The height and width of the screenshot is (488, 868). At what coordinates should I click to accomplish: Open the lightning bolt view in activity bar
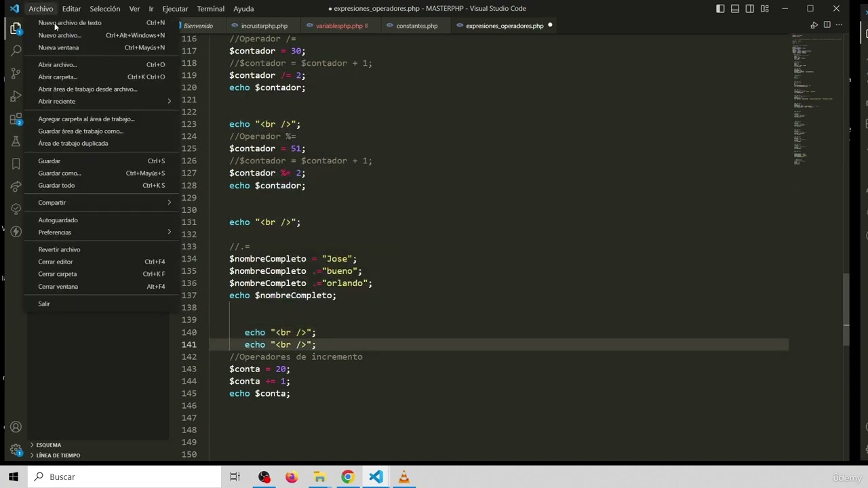16,231
